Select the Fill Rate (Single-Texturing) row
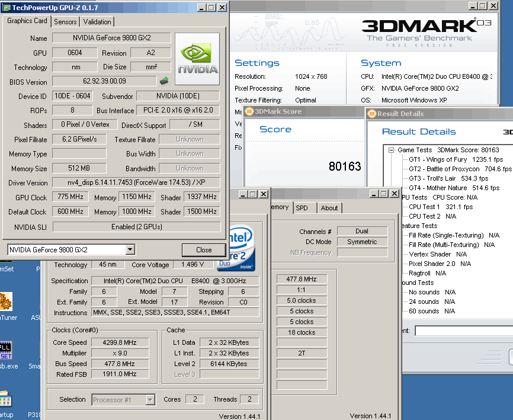 click(x=454, y=236)
